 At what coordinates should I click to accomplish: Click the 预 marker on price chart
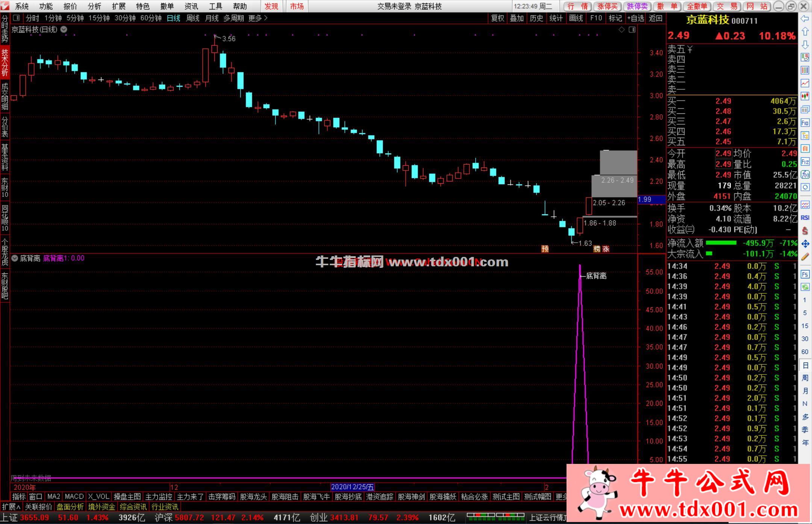[545, 249]
